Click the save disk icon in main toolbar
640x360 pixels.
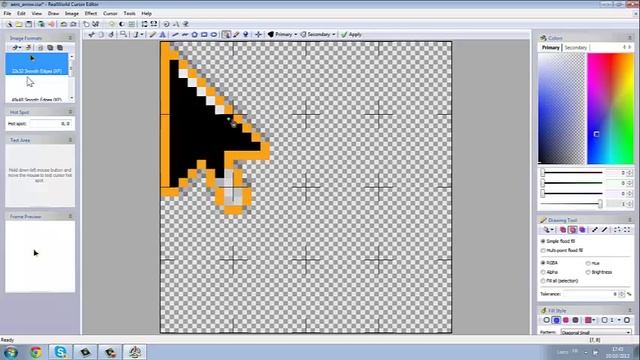tap(29, 24)
